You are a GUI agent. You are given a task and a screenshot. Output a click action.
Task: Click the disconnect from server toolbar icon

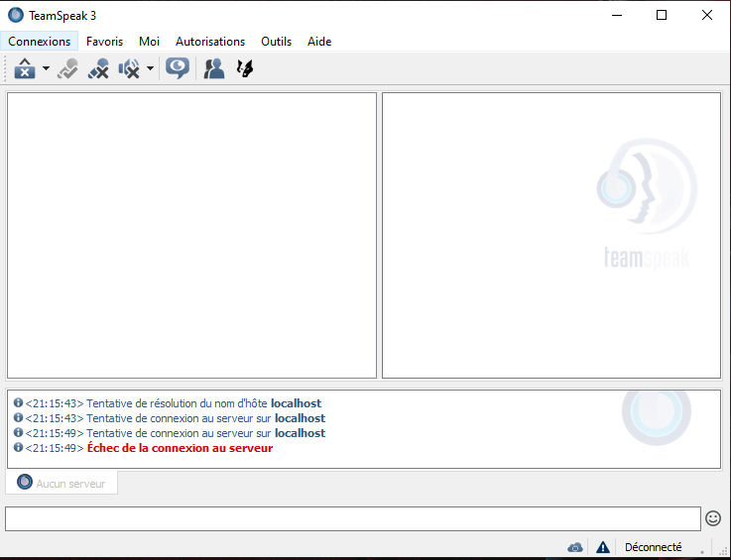pyautogui.click(x=25, y=68)
